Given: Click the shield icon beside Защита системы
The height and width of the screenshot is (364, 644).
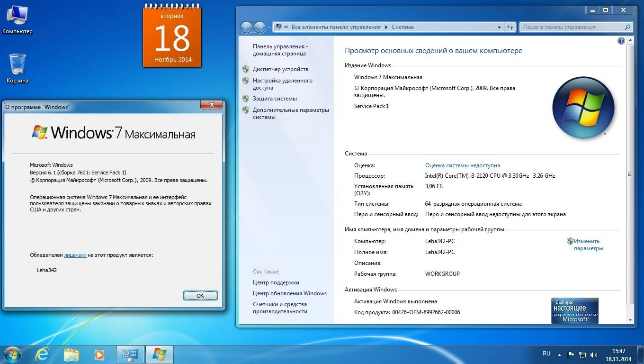Looking at the screenshot, I should tap(246, 99).
